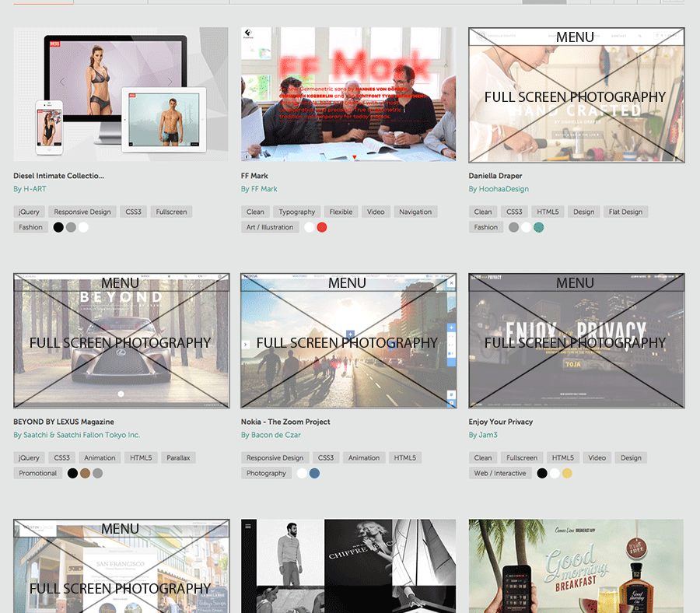Open the Good Morning Breakfast thumbnail
The height and width of the screenshot is (613, 700).
(x=576, y=566)
